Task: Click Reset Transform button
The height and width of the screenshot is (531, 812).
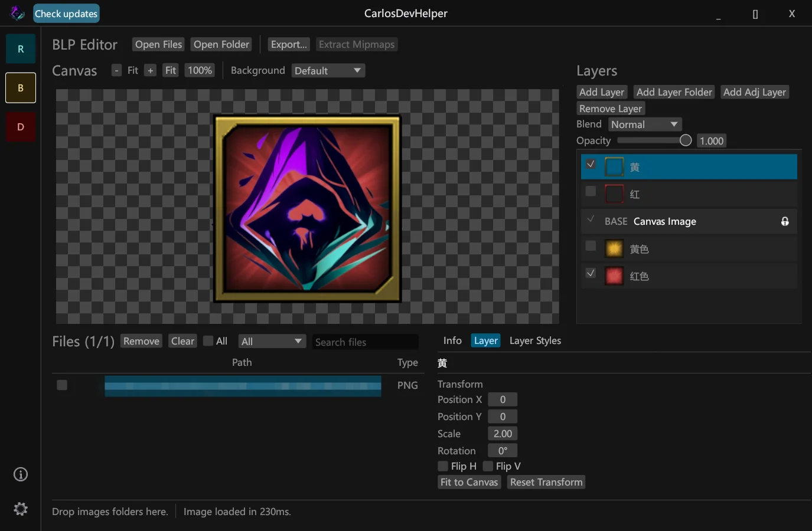Action: (546, 482)
